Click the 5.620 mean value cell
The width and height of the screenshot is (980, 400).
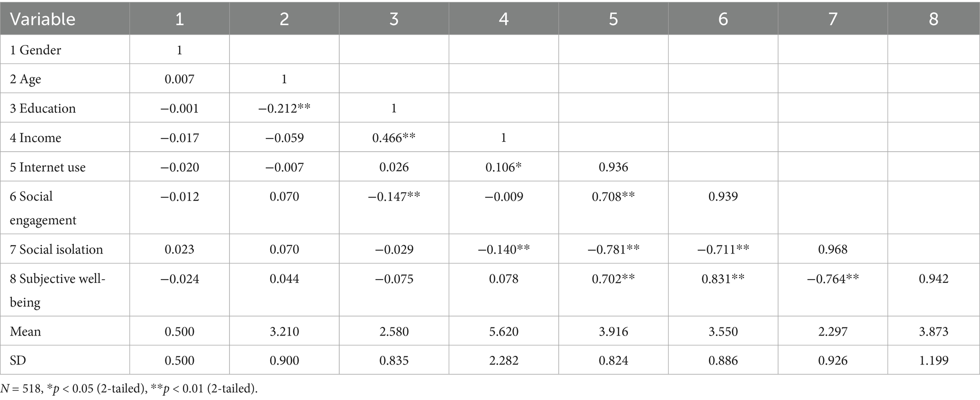pos(504,331)
